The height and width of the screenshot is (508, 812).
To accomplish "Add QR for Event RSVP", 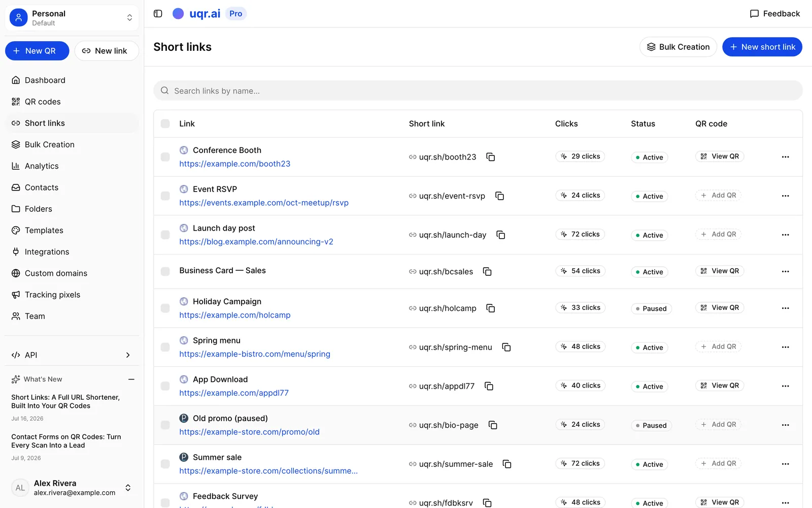I will tap(718, 196).
